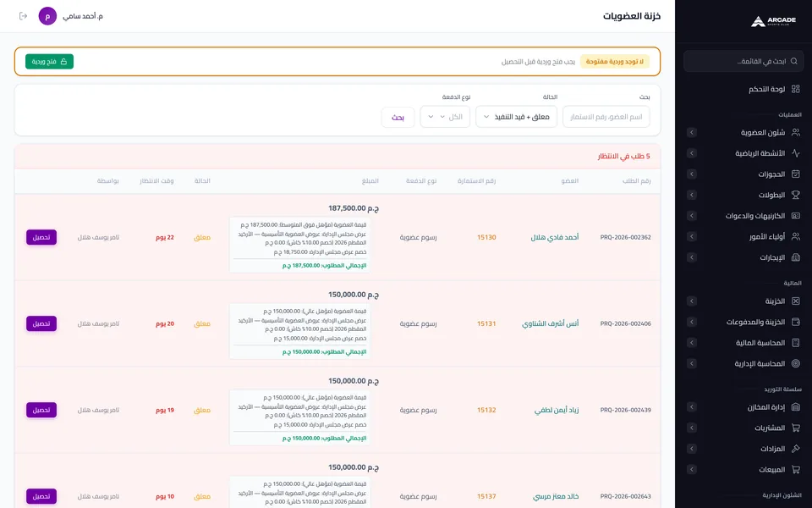
Task: Expand the شئون العضوية submenu chevron
Action: (692, 133)
